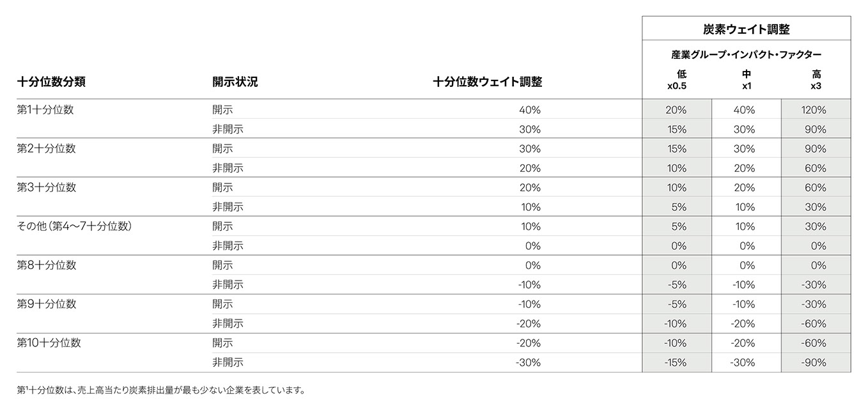Click the 産業グループ・インパクト・ファクター subheading
Viewport: 868px width, 409px height.
(746, 55)
